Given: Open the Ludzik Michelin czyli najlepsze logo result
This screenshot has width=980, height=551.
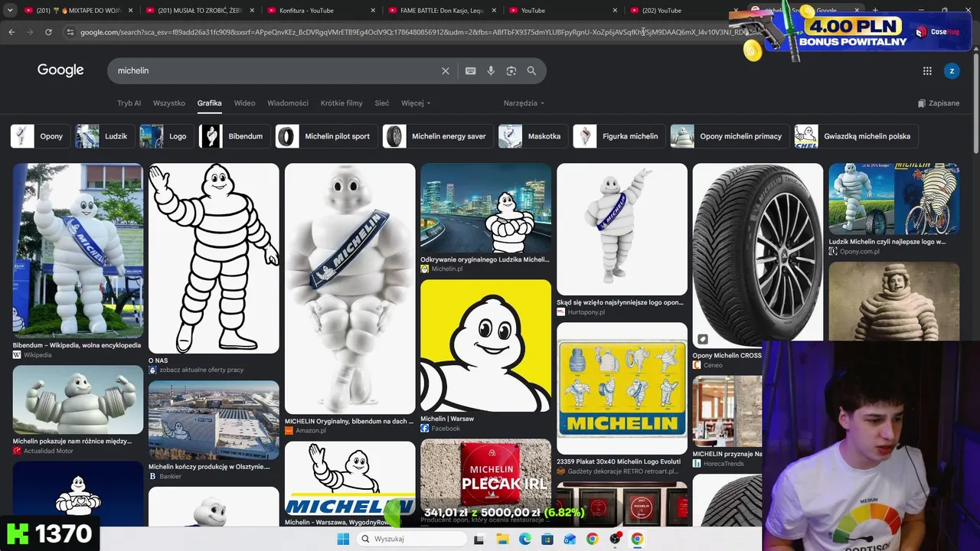Looking at the screenshot, I should click(894, 199).
